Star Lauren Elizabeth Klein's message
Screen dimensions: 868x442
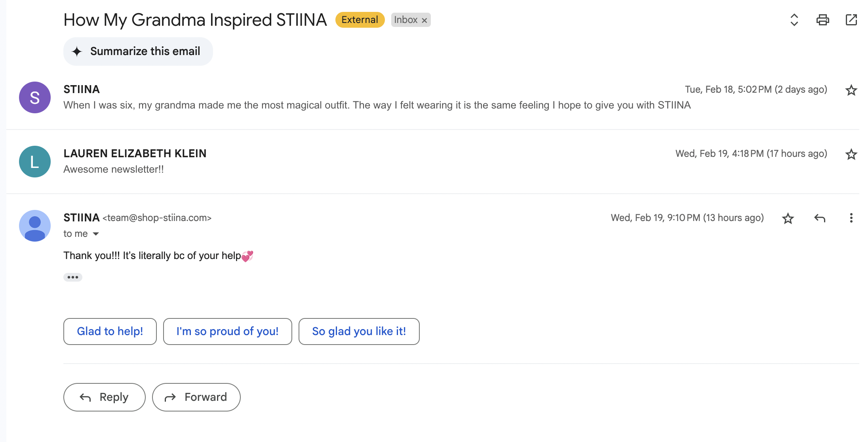pos(851,154)
